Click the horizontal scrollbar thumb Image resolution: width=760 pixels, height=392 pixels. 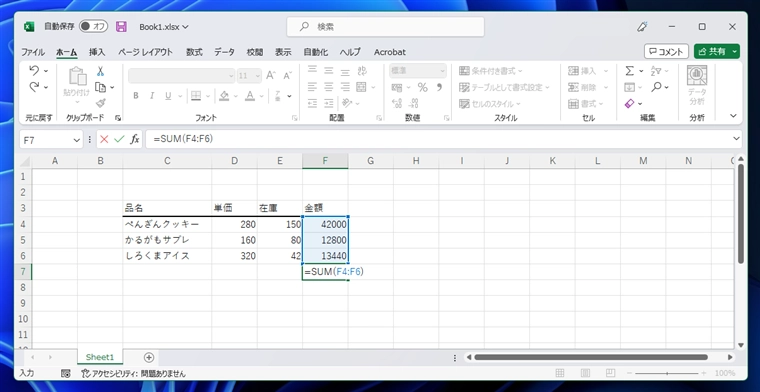591,357
